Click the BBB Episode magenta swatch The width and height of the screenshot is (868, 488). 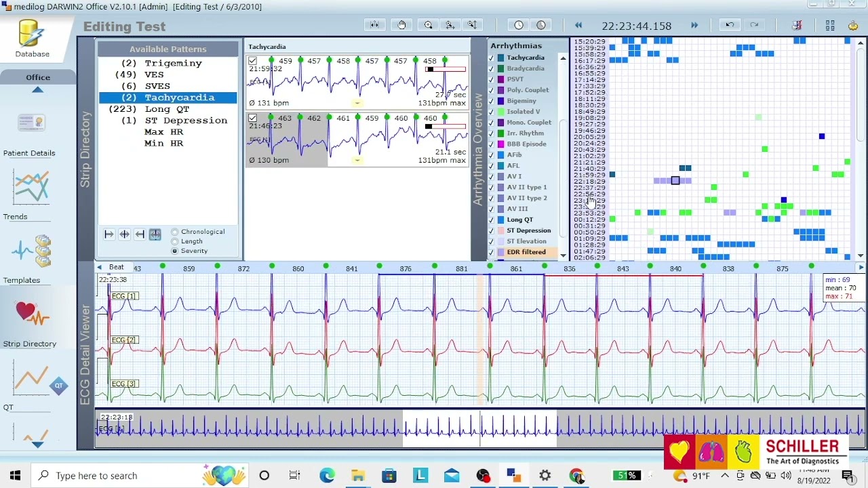(501, 144)
